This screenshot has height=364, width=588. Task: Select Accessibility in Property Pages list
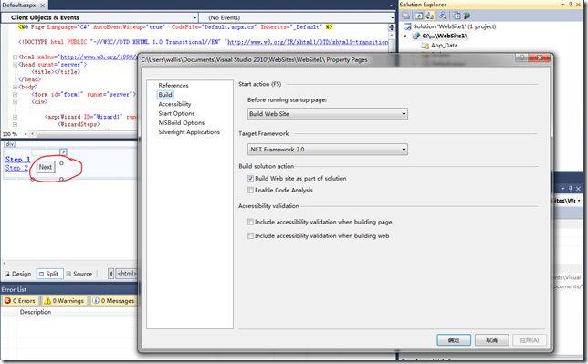tap(174, 104)
